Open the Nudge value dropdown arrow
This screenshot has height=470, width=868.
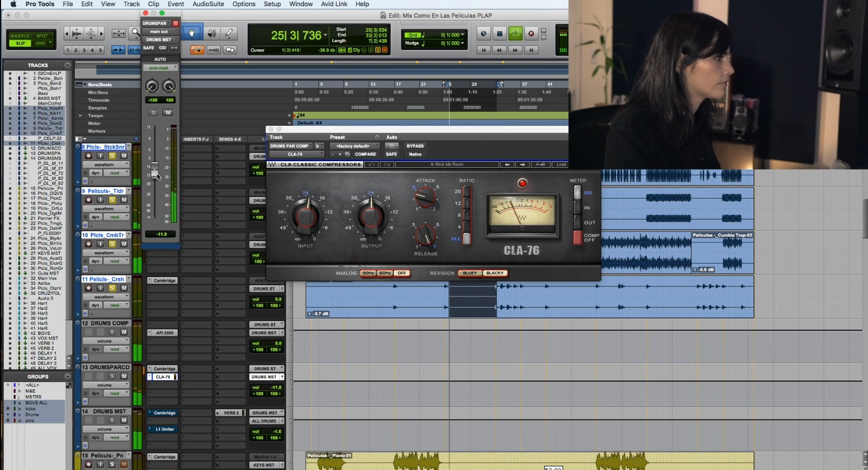click(463, 43)
